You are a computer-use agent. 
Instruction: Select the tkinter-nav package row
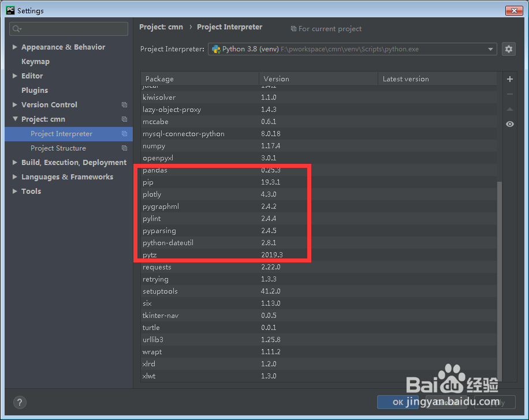point(318,316)
